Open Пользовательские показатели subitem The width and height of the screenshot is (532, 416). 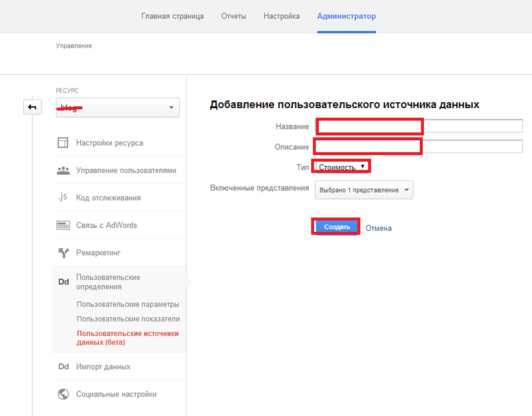[x=128, y=319]
